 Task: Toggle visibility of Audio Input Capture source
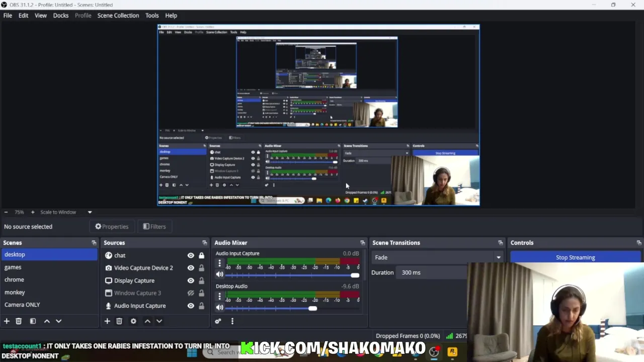(191, 306)
